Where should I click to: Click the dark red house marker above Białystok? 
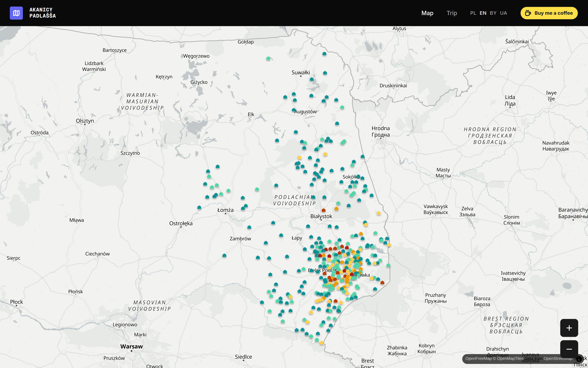pyautogui.click(x=323, y=210)
